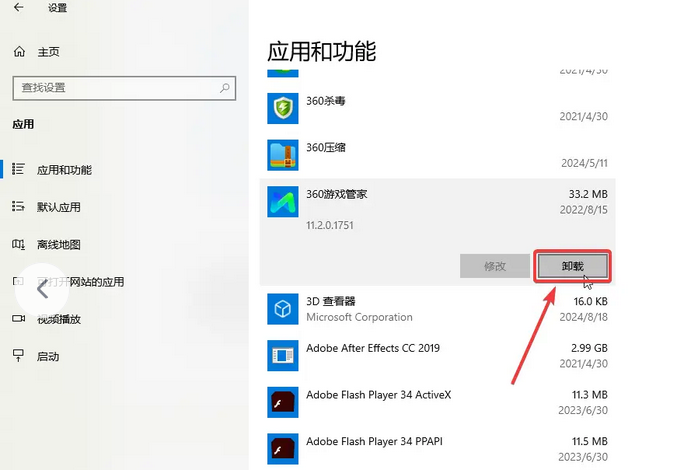Image resolution: width=683 pixels, height=470 pixels.
Task: Click the magnifier icon in the search box
Action: click(x=225, y=88)
